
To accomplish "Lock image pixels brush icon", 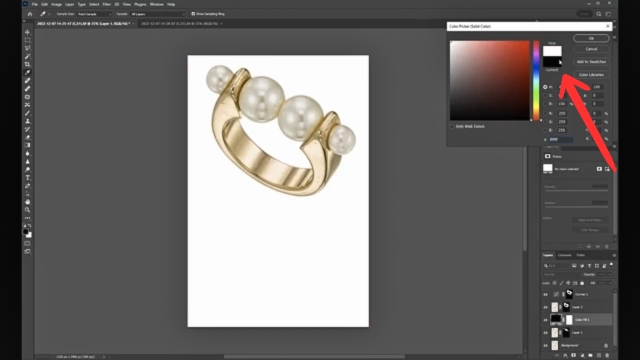I will pos(561,283).
